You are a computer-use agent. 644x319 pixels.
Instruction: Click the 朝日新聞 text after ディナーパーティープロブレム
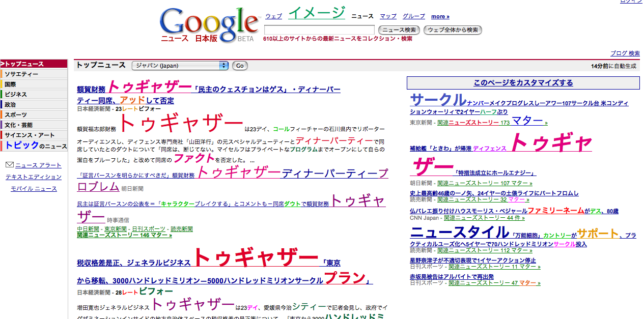(132, 189)
